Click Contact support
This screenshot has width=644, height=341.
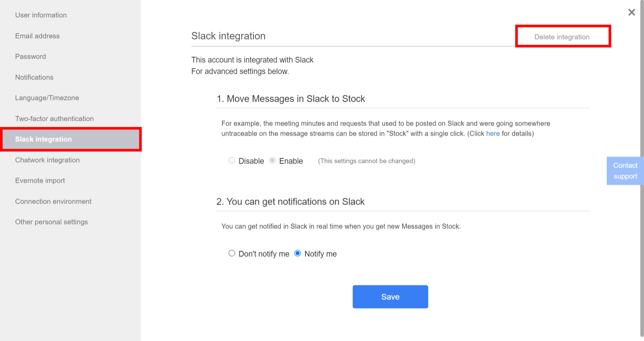point(625,170)
